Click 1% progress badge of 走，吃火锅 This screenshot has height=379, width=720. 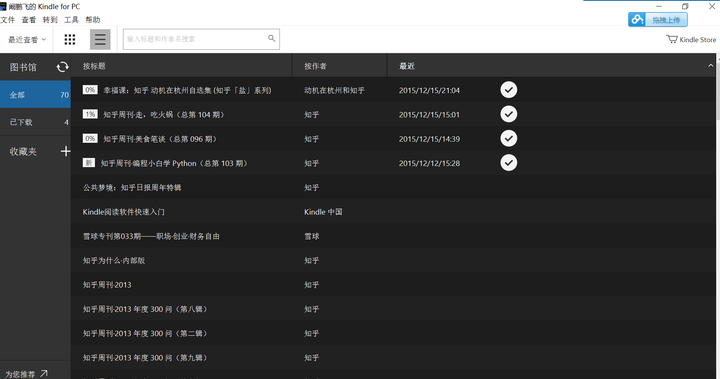click(90, 114)
